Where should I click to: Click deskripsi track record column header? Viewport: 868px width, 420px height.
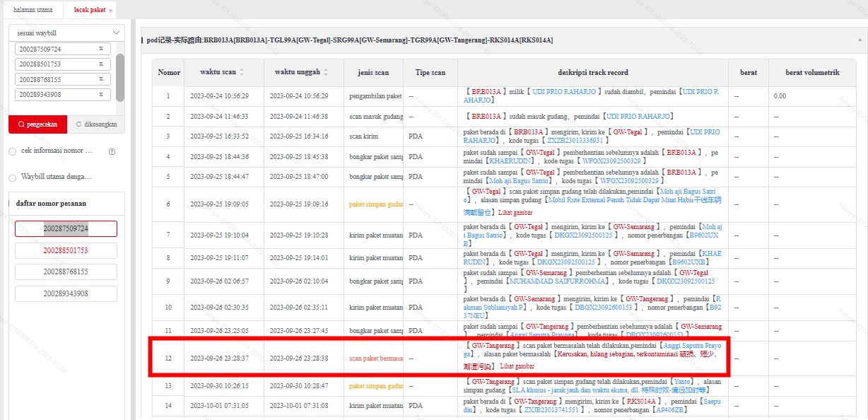[x=593, y=72]
